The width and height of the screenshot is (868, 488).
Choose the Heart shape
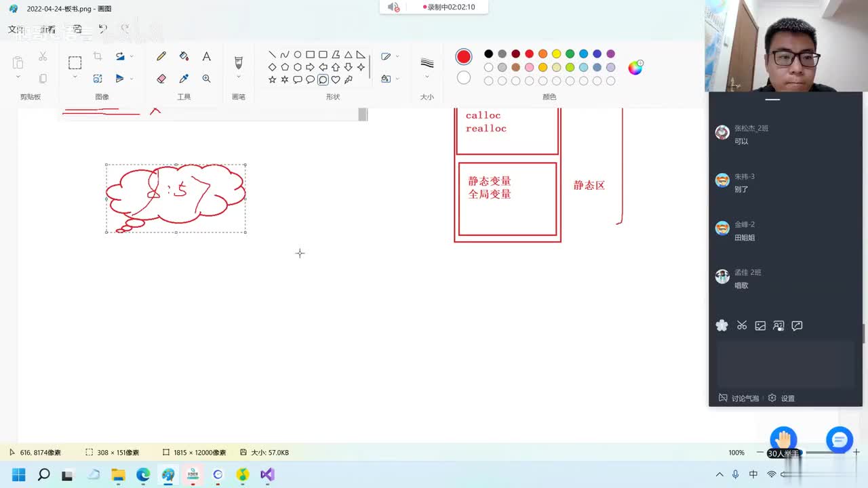pos(335,79)
